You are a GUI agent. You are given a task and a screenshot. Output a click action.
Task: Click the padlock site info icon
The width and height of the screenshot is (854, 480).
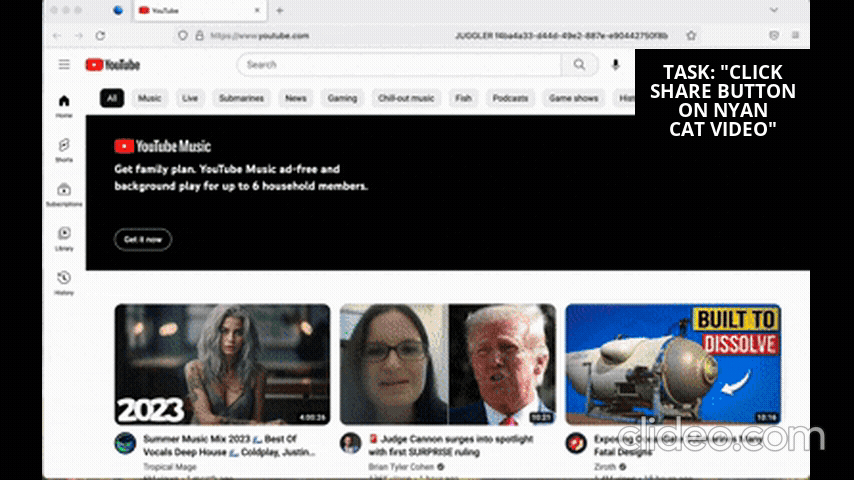200,35
